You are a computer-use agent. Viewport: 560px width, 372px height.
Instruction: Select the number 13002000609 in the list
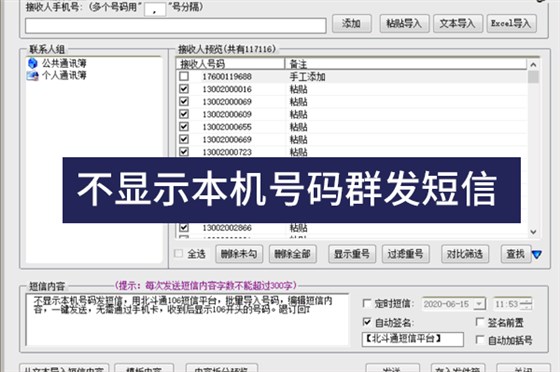tap(227, 115)
